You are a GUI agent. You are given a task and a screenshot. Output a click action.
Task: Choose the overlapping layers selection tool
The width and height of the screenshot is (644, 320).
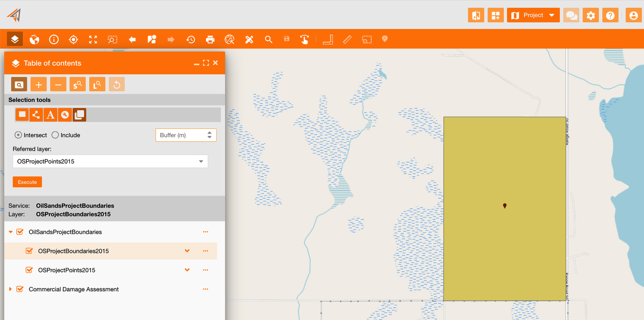pyautogui.click(x=79, y=115)
